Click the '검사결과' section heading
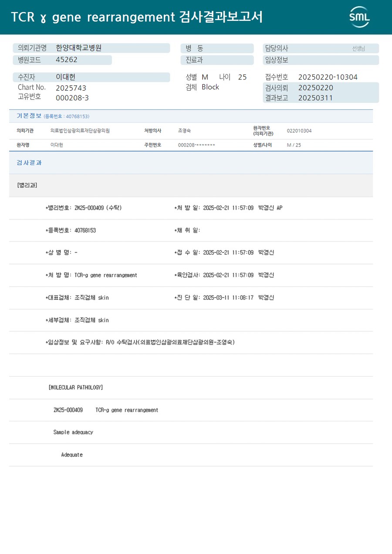392x554 pixels. (29, 163)
